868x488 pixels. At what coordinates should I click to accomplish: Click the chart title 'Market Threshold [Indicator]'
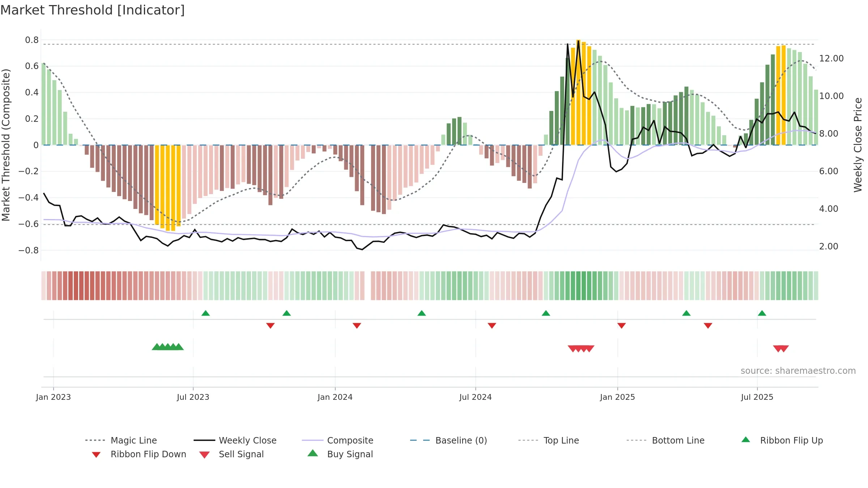point(93,10)
